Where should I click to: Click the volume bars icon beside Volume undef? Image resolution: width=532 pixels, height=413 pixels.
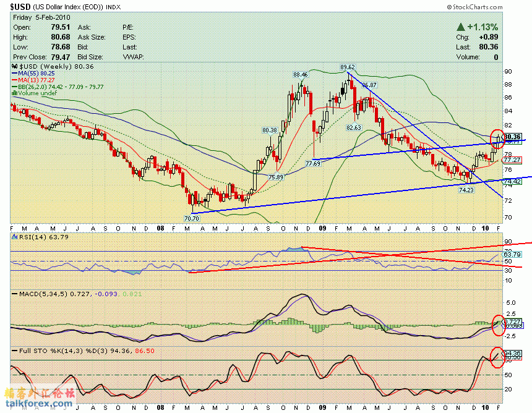tap(15, 93)
